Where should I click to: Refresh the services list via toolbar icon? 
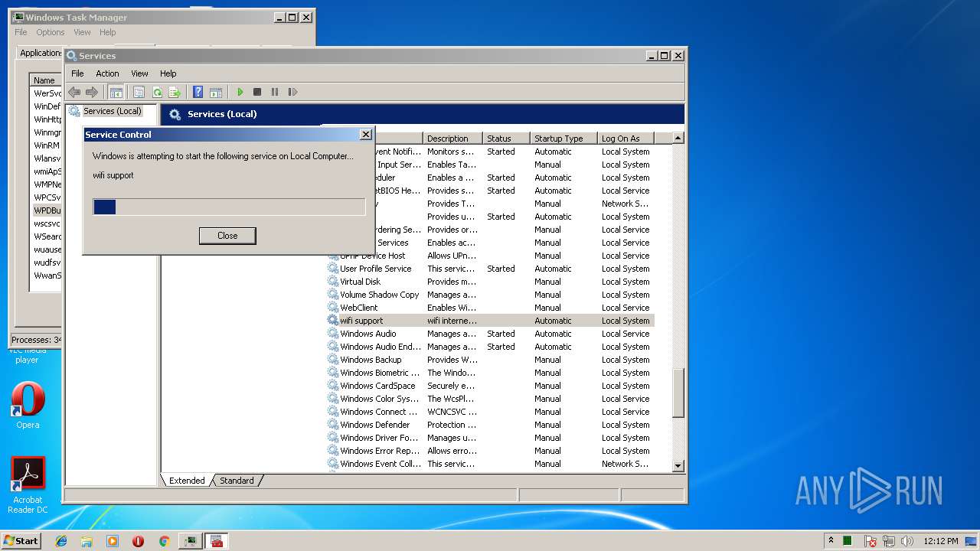click(157, 92)
